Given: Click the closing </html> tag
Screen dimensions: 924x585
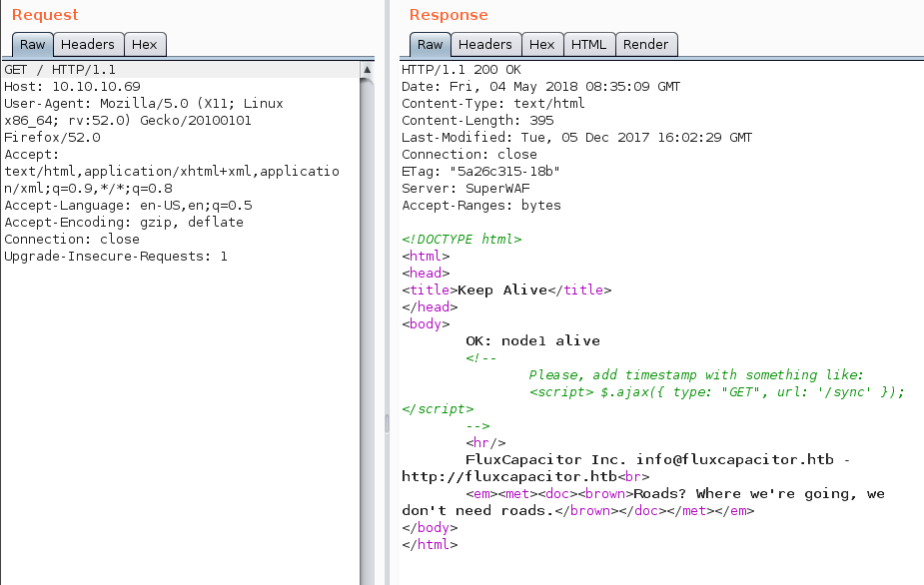Looking at the screenshot, I should tap(430, 545).
